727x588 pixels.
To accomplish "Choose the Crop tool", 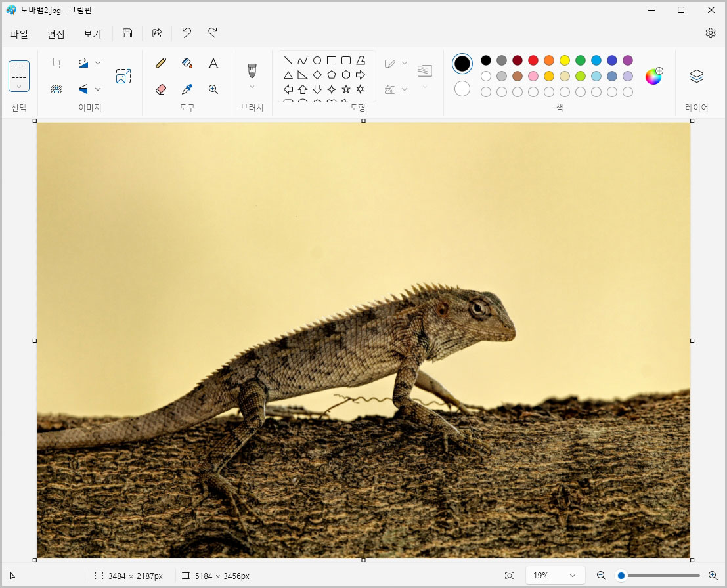I will (x=56, y=63).
